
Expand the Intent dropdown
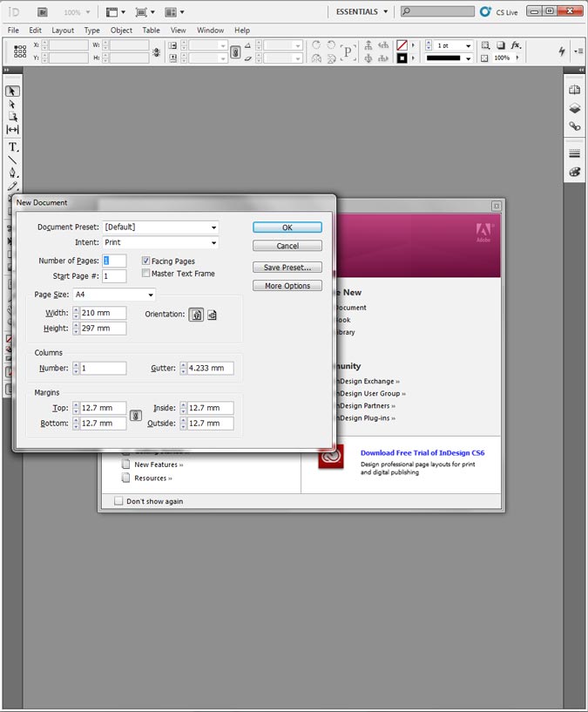[160, 243]
